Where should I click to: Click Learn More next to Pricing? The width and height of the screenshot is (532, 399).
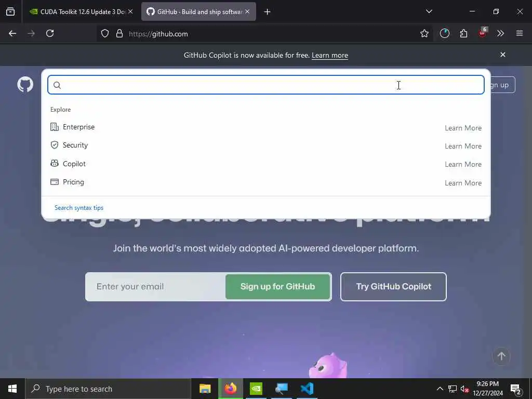tap(463, 183)
